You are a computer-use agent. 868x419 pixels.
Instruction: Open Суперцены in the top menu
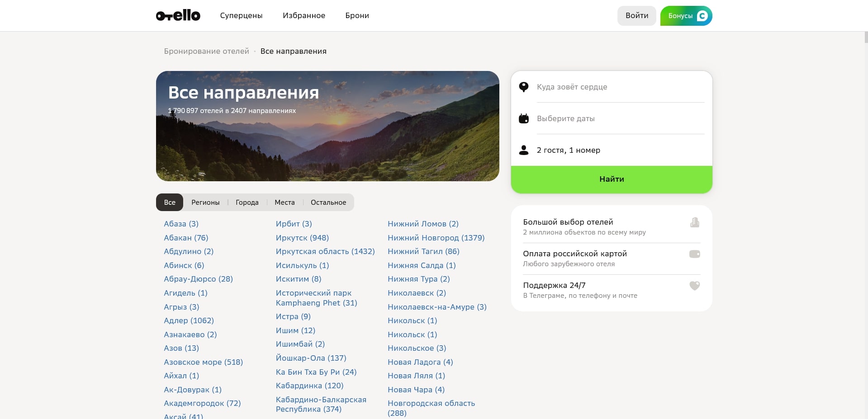[x=241, y=16]
